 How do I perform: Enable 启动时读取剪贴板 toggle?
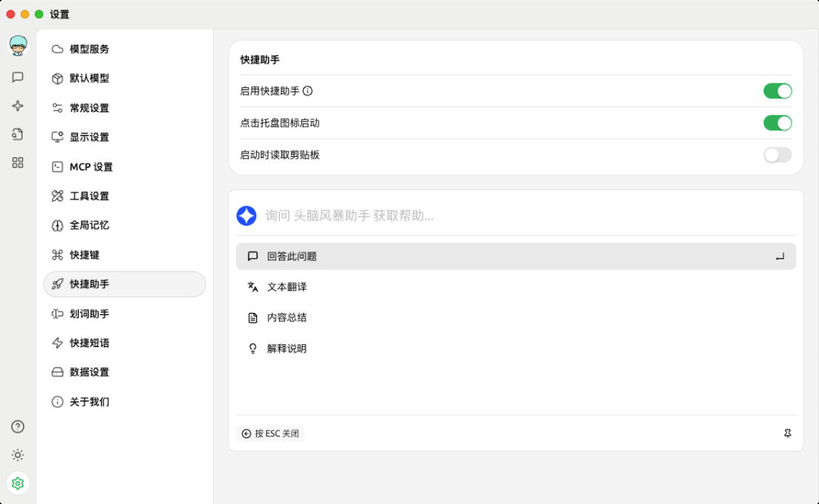777,155
